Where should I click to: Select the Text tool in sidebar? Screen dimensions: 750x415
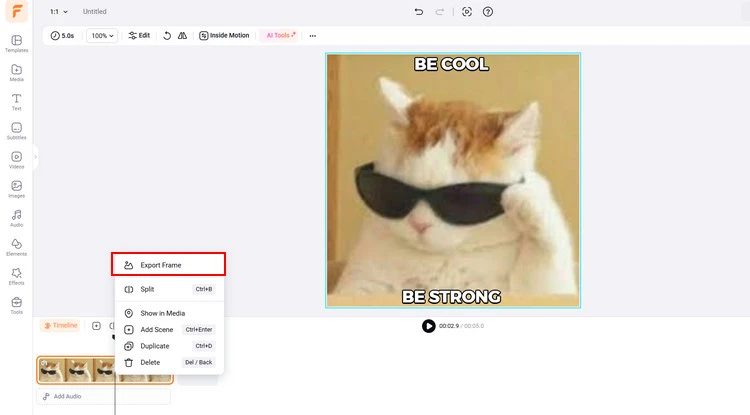16,102
